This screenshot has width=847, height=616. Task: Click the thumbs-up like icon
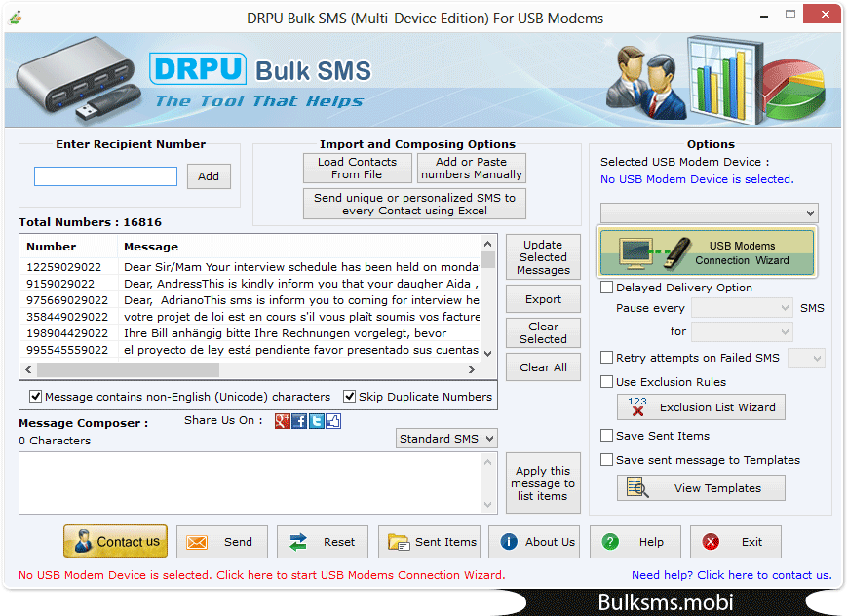tap(332, 421)
